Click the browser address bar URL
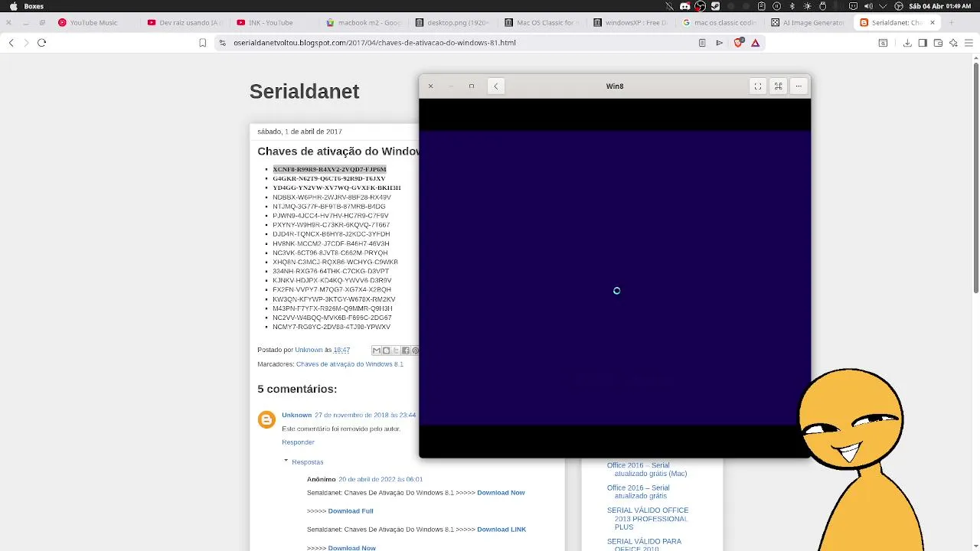This screenshot has height=551, width=980. (374, 43)
